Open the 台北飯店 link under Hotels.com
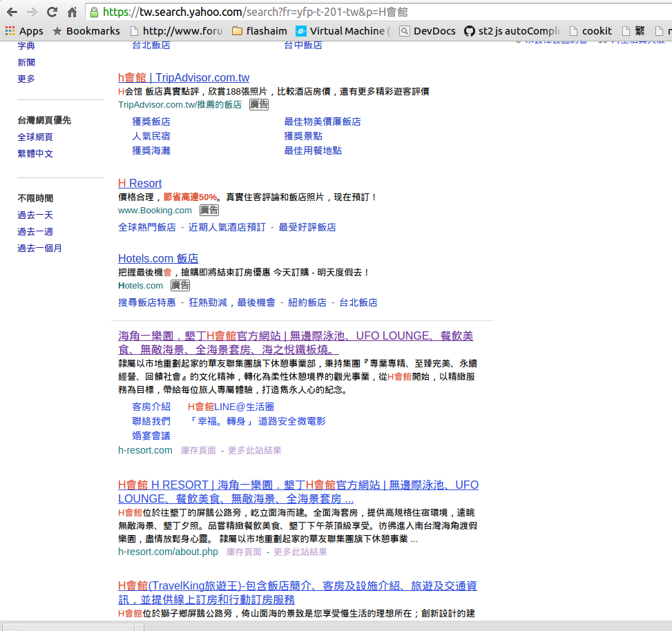The image size is (672, 631). (358, 303)
